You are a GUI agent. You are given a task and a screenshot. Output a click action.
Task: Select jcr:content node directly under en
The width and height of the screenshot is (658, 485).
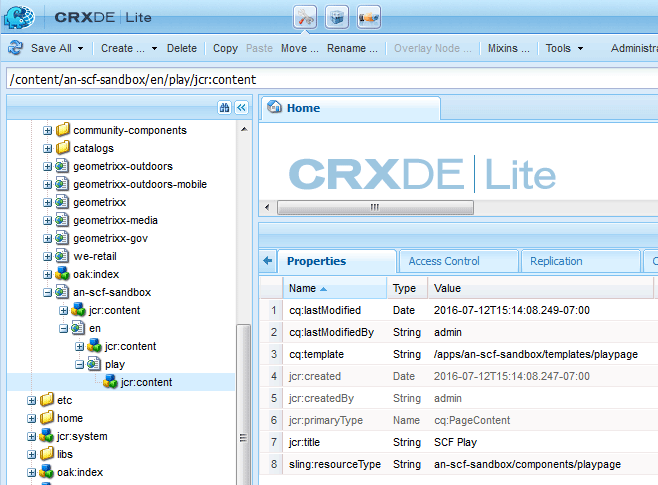[130, 346]
